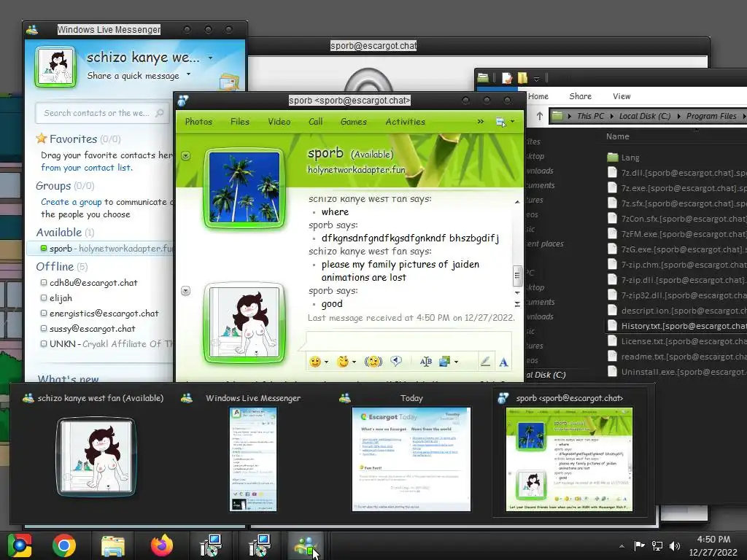747x560 pixels.
Task: Expand the emoticon dropdown arrow
Action: pyautogui.click(x=326, y=362)
